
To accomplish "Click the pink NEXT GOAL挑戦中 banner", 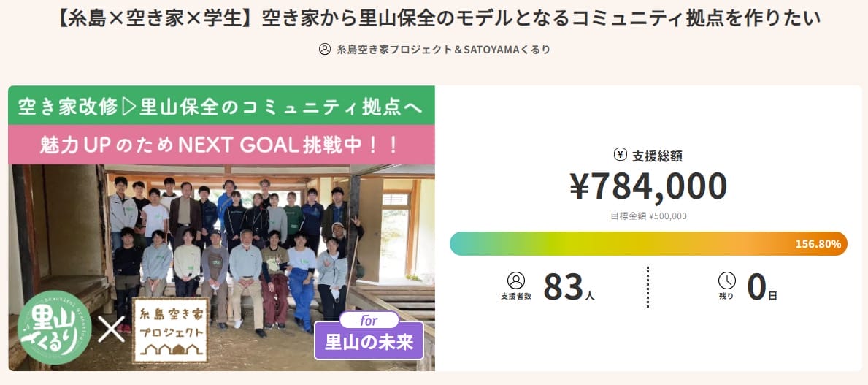I will point(221,145).
